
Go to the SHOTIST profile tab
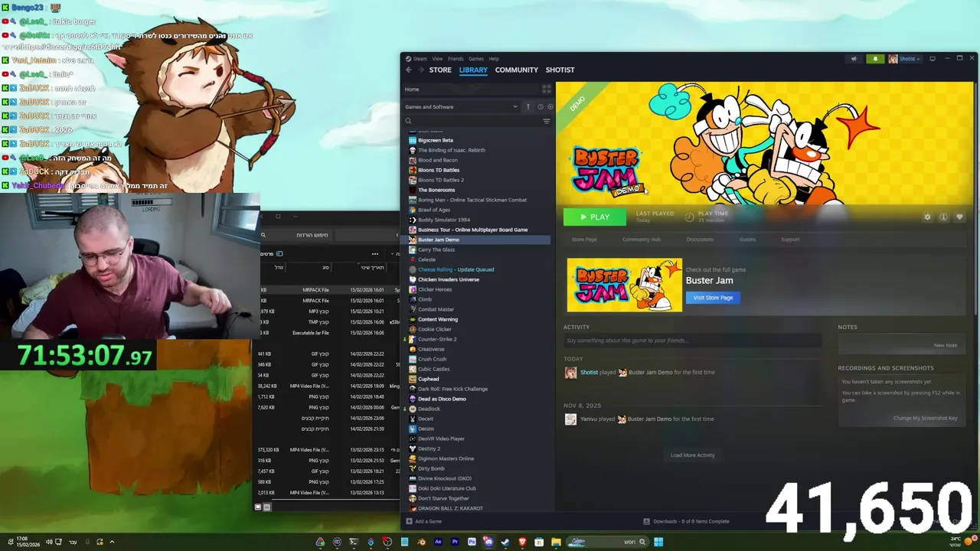pos(560,70)
